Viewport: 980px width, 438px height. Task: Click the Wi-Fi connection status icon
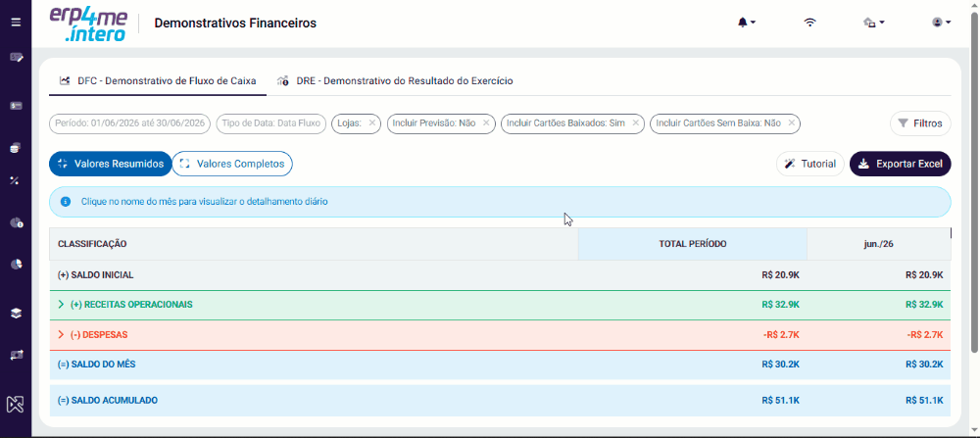[x=810, y=23]
